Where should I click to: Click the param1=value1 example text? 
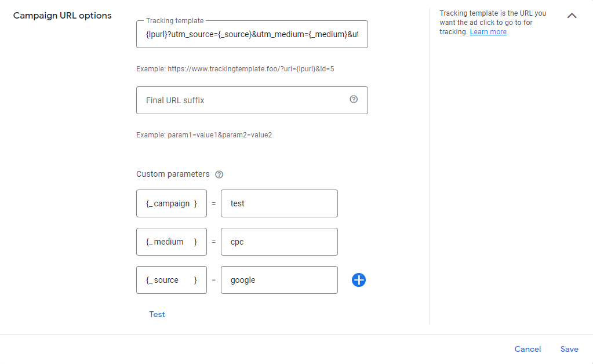pyautogui.click(x=204, y=135)
